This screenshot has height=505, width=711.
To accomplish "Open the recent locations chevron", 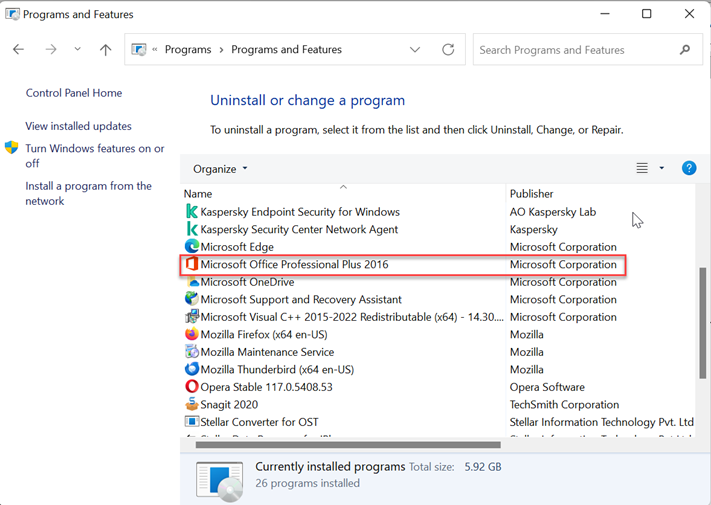I will pyautogui.click(x=78, y=49).
